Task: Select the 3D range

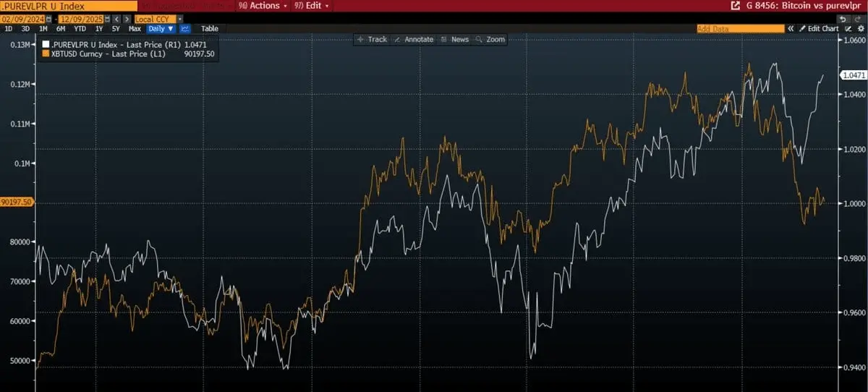Action: click(26, 29)
